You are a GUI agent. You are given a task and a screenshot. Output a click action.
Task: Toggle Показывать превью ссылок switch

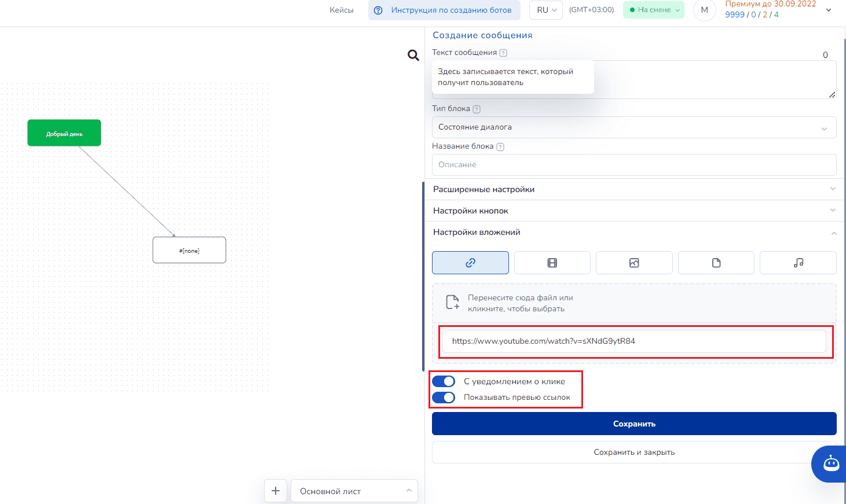point(444,398)
